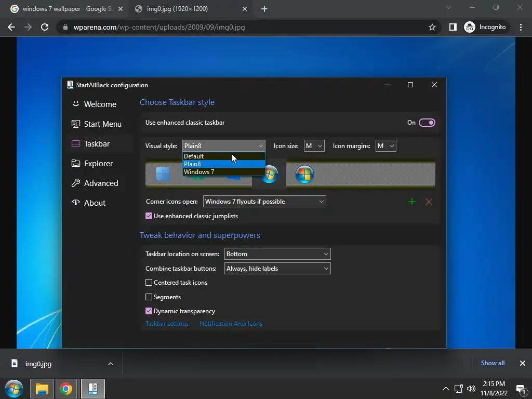Screen dimensions: 532x399
Task: Enable Centered task icons checkbox
Action: [149, 282]
